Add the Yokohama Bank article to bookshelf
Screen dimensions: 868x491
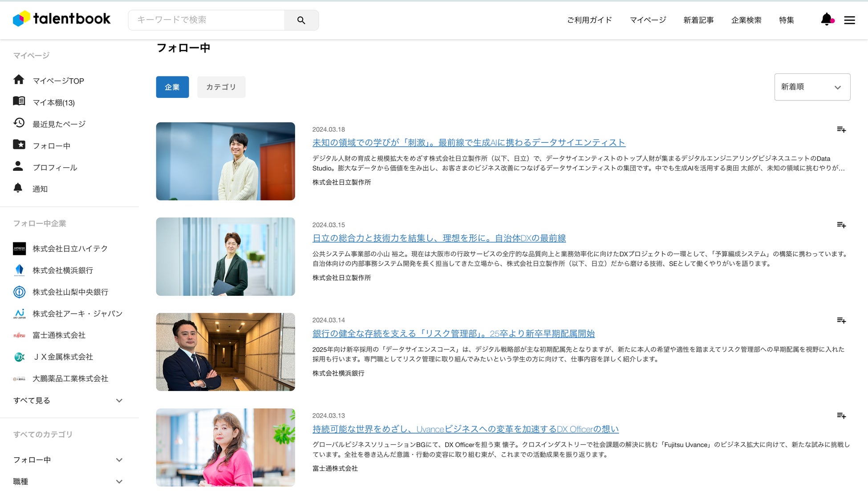pyautogui.click(x=841, y=320)
